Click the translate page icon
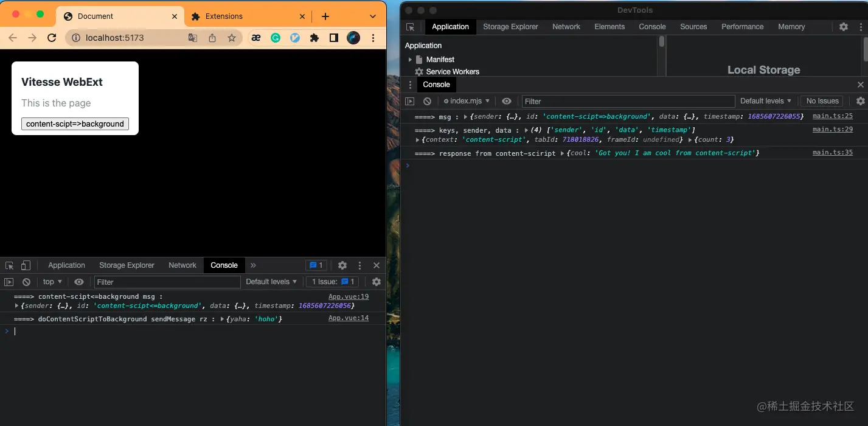Screen dimensions: 868x426 click(x=193, y=38)
